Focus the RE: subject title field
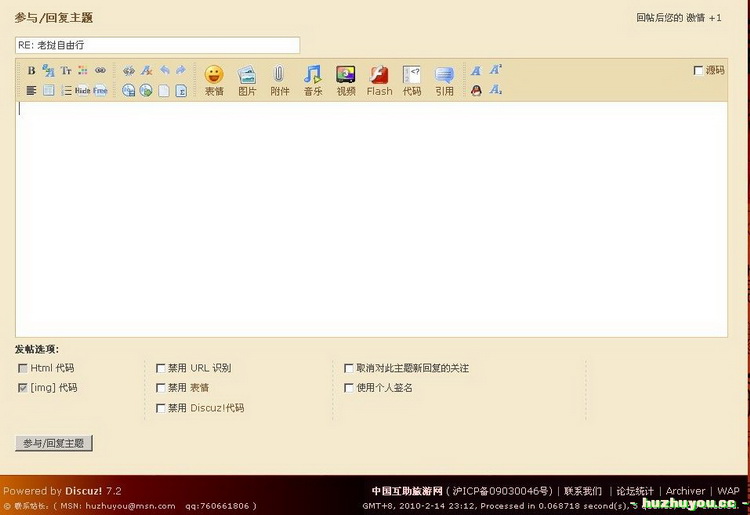Screen dimensions: 750x515 [x=157, y=45]
